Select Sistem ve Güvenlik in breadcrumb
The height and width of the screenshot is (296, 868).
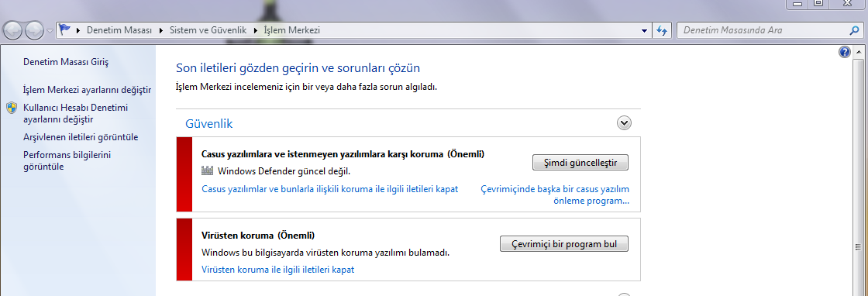tap(208, 30)
